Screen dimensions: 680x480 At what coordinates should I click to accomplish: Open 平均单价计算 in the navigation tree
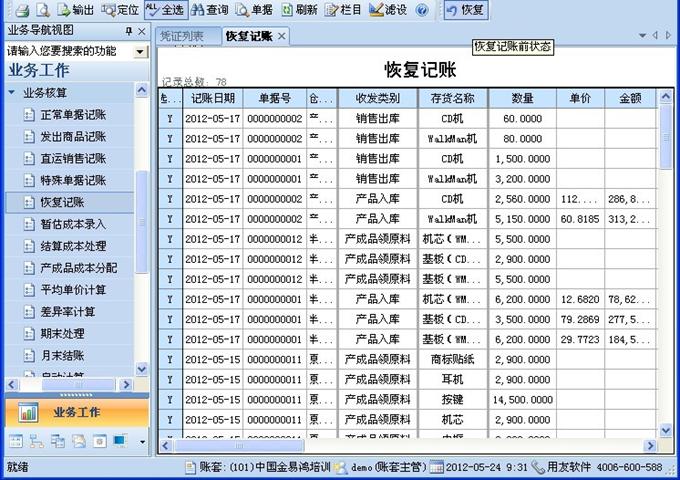pos(73,290)
